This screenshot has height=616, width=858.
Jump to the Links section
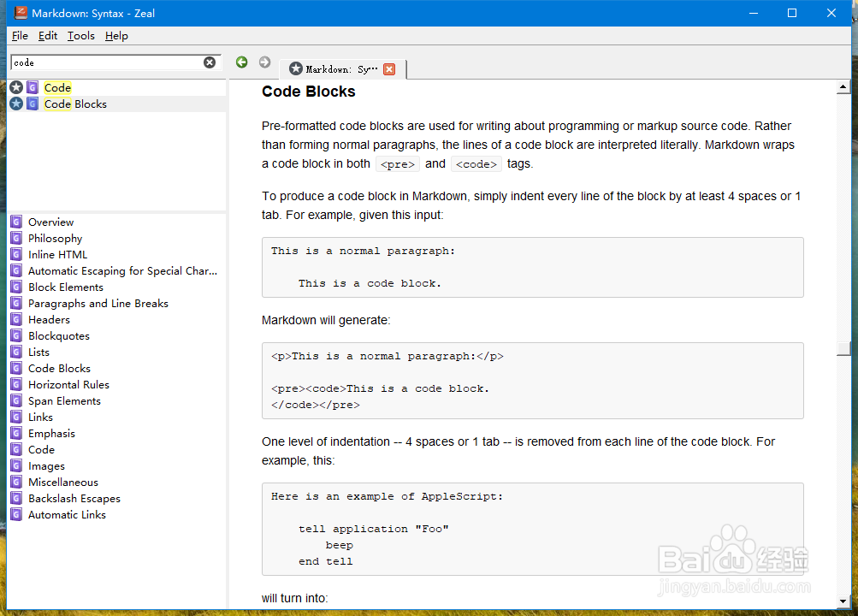(40, 417)
